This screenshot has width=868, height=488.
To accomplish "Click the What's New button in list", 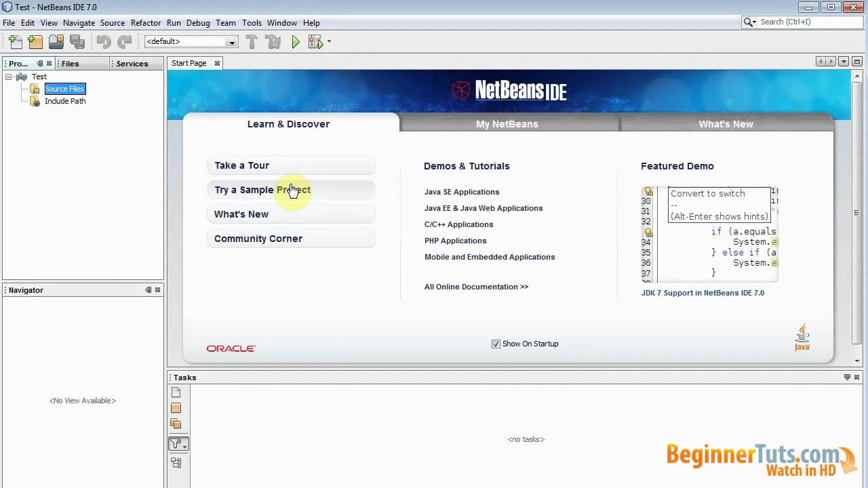I will point(291,214).
